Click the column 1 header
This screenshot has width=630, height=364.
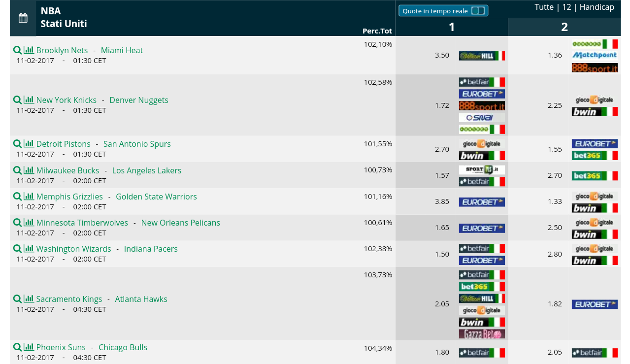click(x=451, y=27)
